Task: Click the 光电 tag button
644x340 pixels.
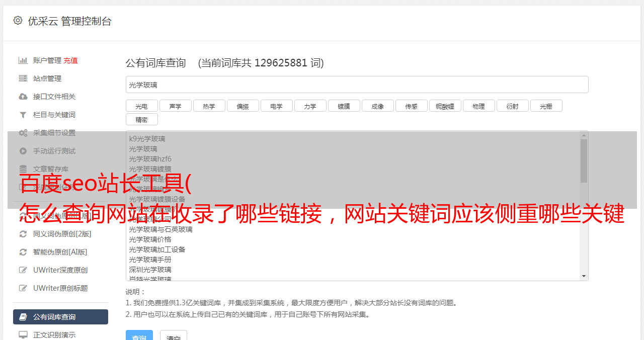Action: click(x=141, y=106)
